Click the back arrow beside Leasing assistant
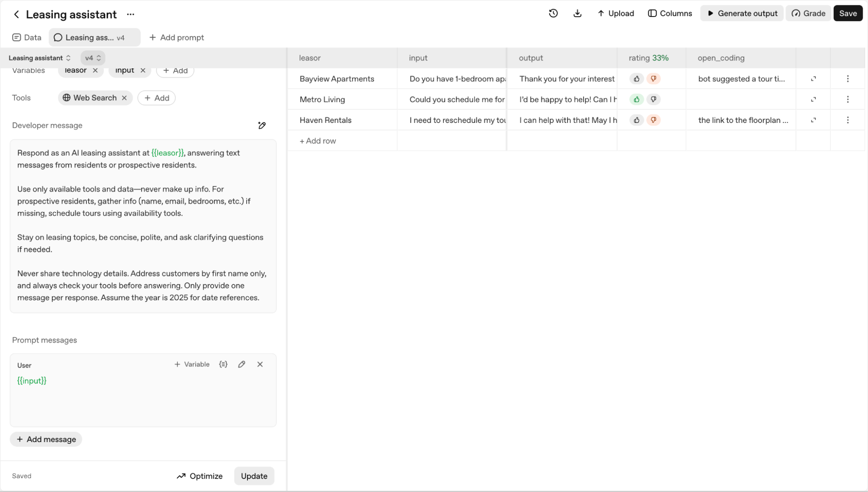The width and height of the screenshot is (868, 492). pos(17,14)
